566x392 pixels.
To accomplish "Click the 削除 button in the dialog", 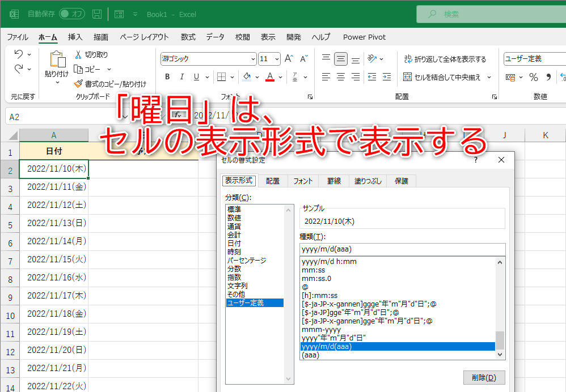I will 484,377.
